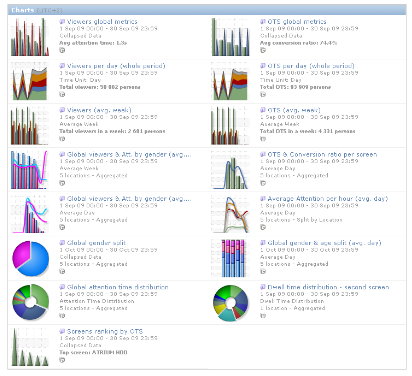The width and height of the screenshot is (412, 376).
Task: Click the title icon beside Screens ranking by OTS
Action: (62, 331)
